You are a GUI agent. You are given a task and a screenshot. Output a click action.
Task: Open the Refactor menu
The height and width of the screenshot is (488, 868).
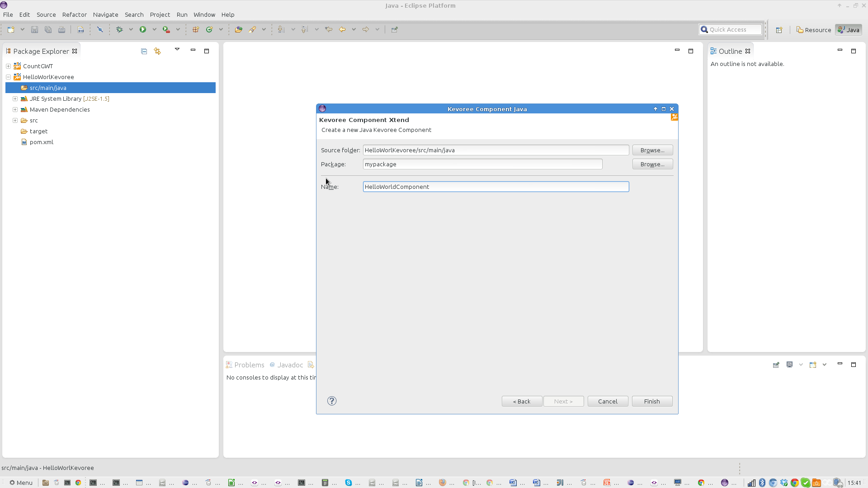click(74, 14)
